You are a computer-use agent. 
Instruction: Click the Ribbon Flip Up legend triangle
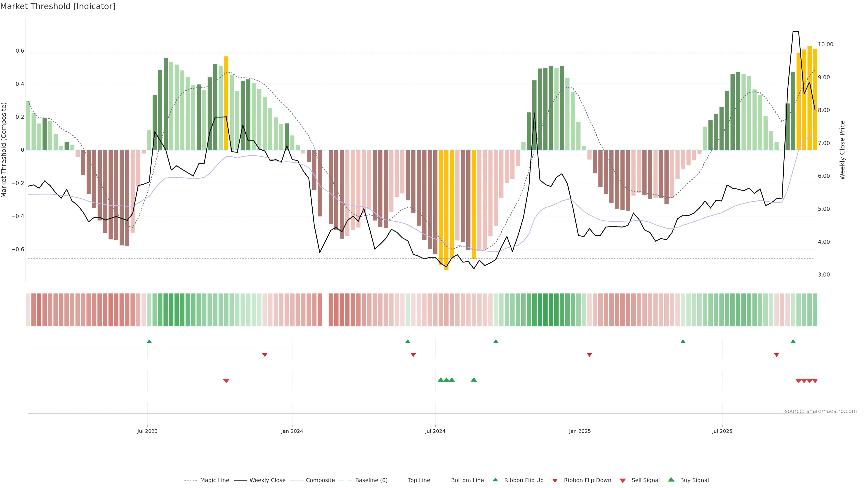495,480
